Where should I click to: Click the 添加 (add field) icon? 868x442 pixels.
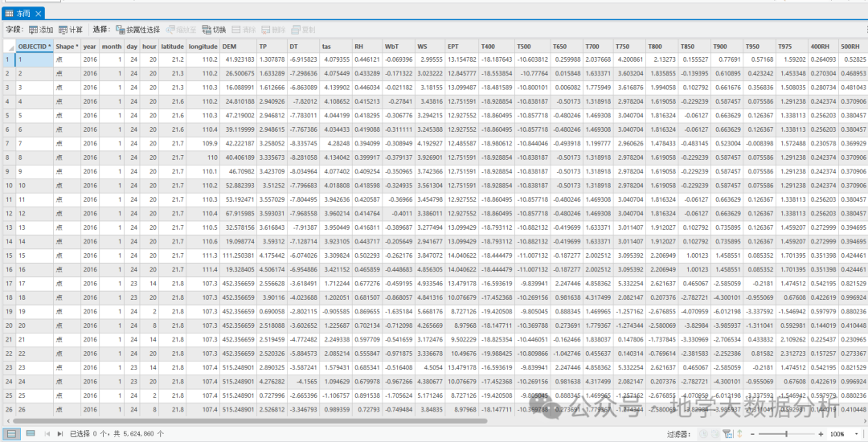click(33, 29)
